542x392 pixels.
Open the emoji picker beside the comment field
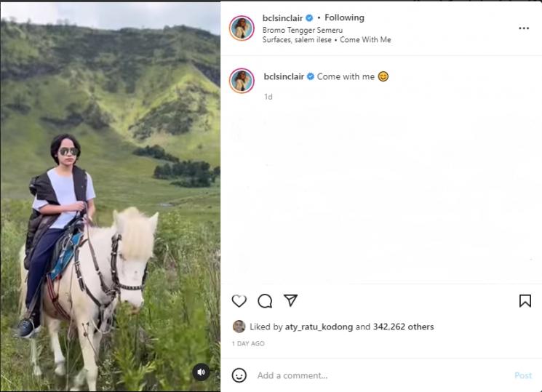pos(239,375)
